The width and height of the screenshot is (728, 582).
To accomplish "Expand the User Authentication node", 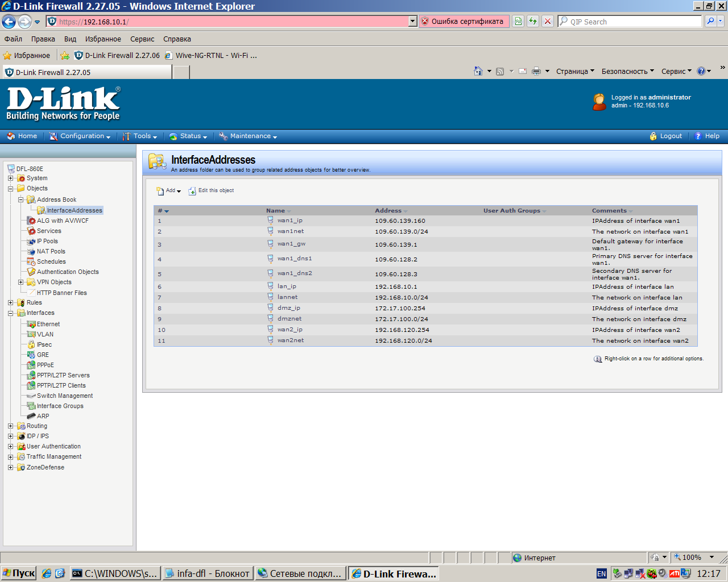I will [10, 446].
